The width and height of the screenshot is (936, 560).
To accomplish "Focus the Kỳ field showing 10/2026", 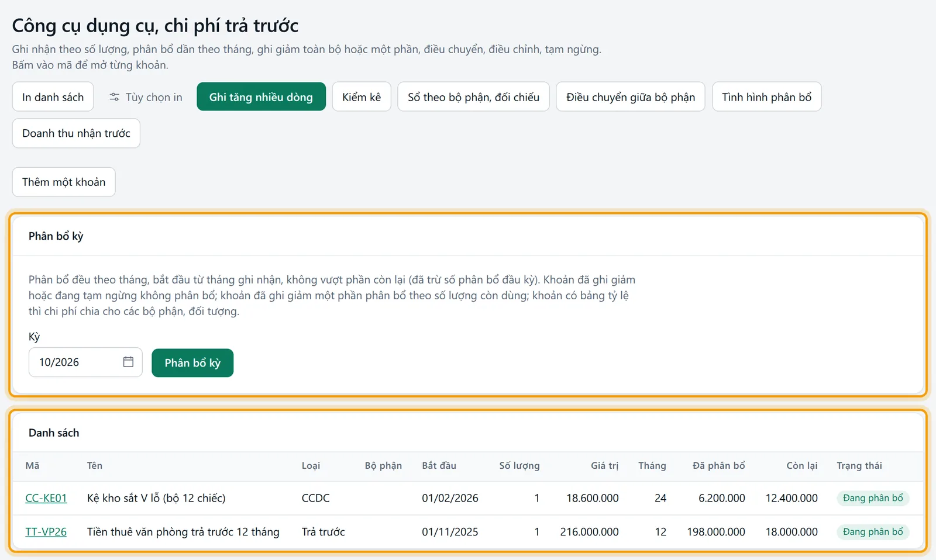I will click(x=85, y=362).
